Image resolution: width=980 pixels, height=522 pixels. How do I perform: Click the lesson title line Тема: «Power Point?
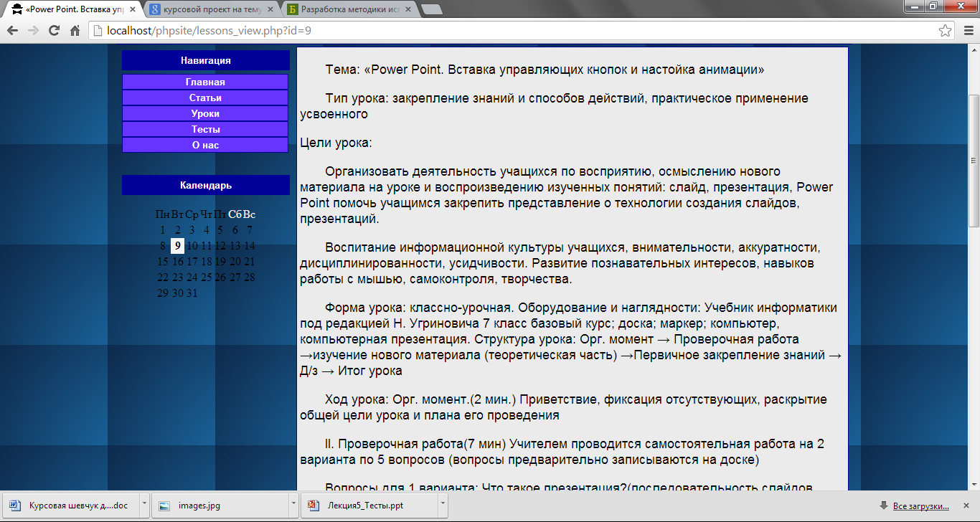545,70
